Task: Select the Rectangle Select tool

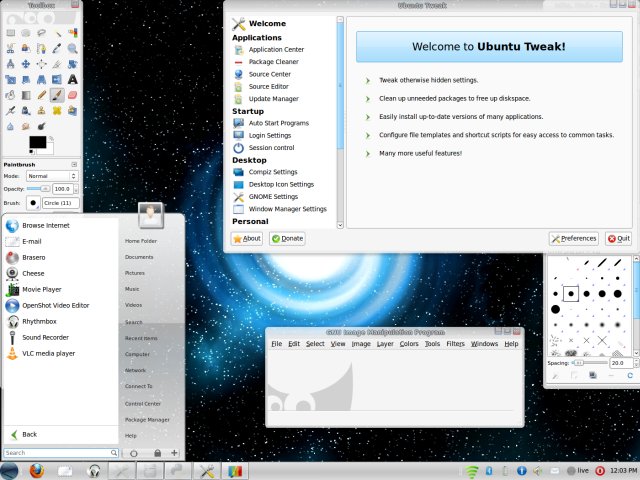Action: coord(10,32)
